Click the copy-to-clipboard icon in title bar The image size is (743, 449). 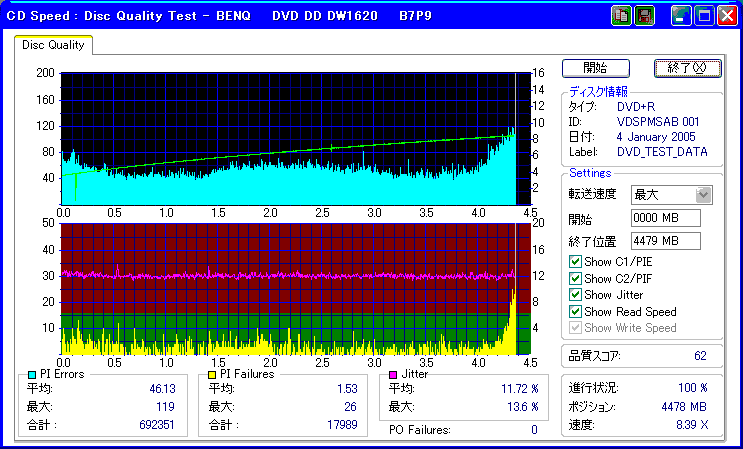coord(621,16)
